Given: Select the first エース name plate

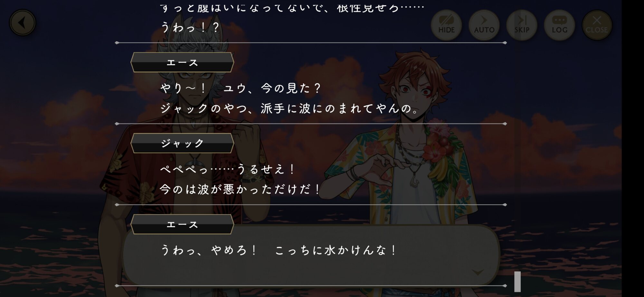Looking at the screenshot, I should click(182, 62).
